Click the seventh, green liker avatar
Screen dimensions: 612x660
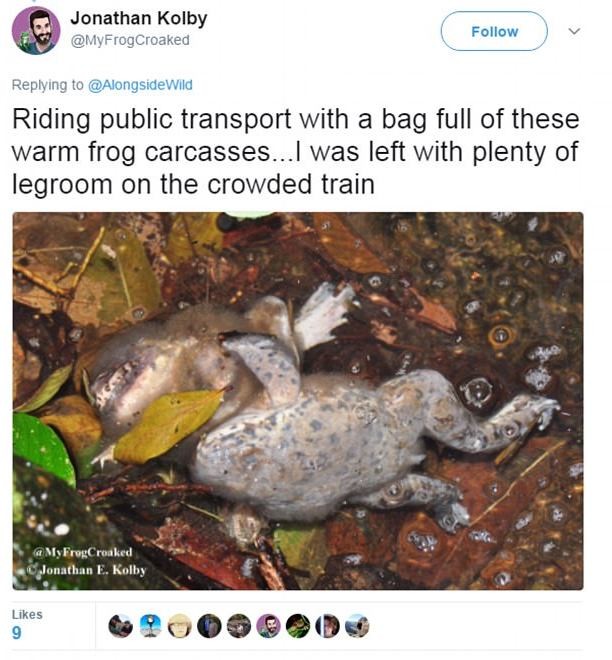[x=298, y=626]
